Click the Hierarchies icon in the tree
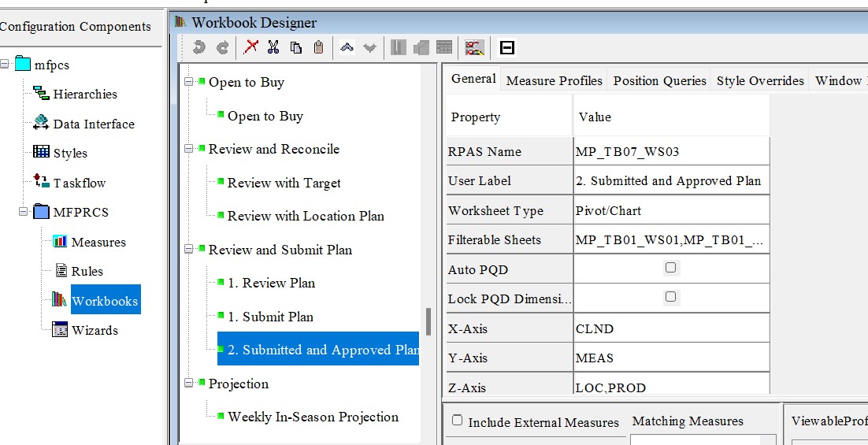 (41, 93)
